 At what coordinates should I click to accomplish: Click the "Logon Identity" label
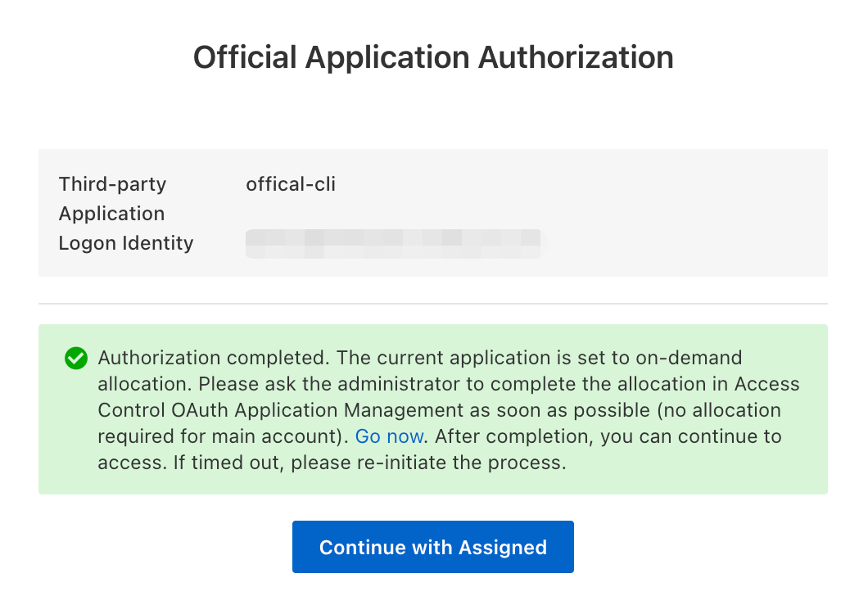[x=126, y=243]
